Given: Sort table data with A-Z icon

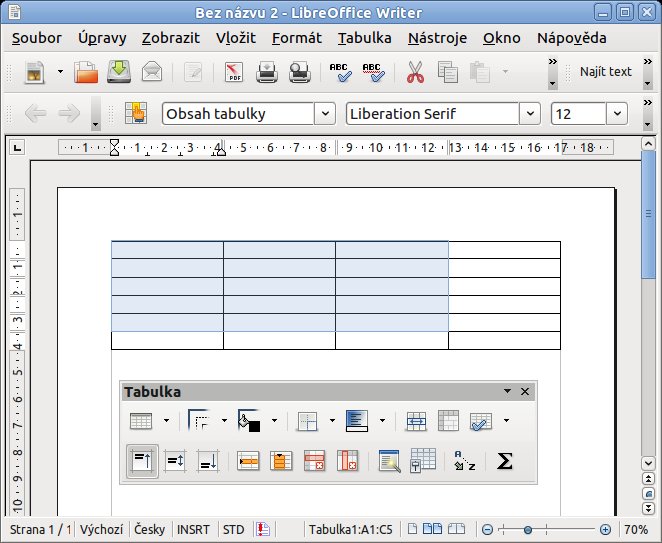Looking at the screenshot, I should point(464,461).
